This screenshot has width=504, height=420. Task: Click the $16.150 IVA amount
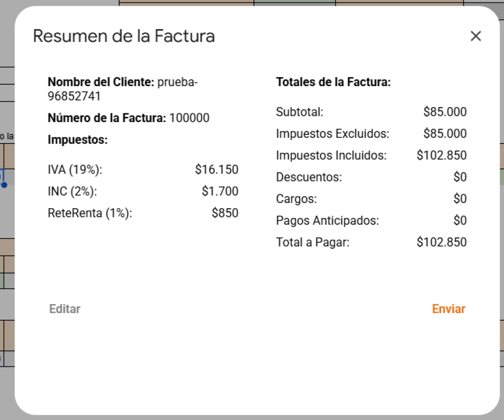pyautogui.click(x=216, y=169)
